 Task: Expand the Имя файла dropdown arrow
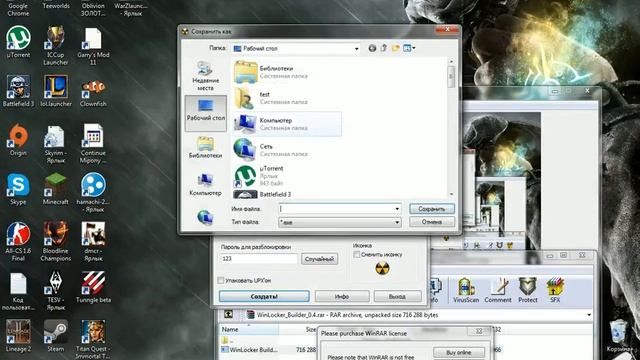[x=397, y=209]
